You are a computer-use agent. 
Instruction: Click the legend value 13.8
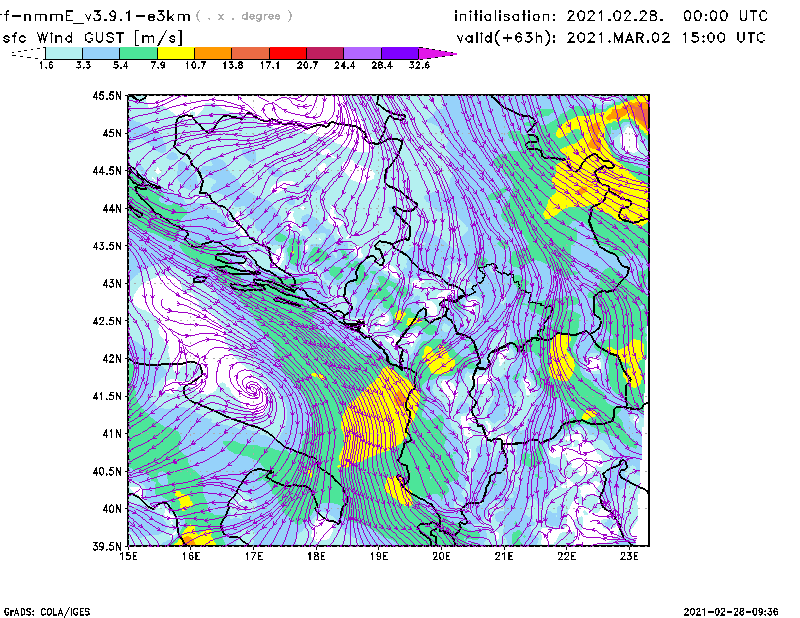(233, 65)
